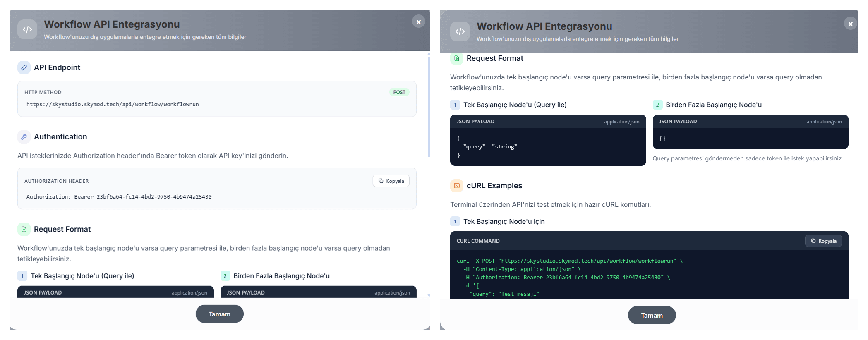
Task: Click the left dialog title Workflow API Entegrasyonu
Action: pyautogui.click(x=112, y=24)
